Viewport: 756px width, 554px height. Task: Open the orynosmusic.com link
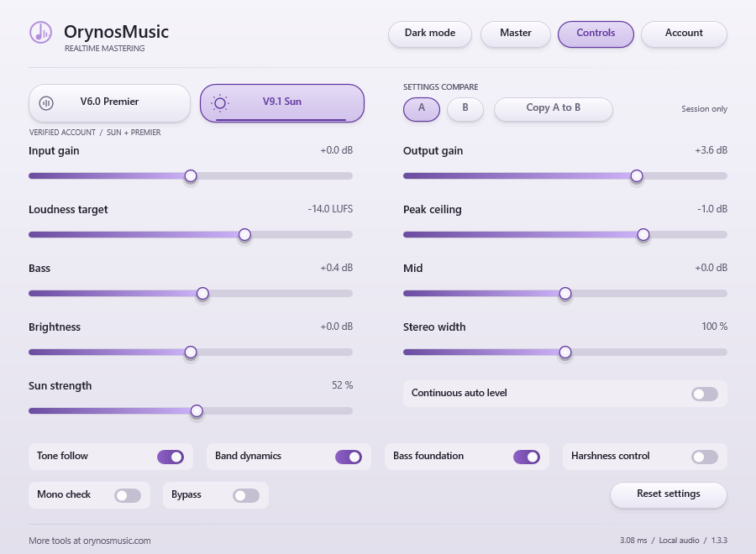click(117, 541)
